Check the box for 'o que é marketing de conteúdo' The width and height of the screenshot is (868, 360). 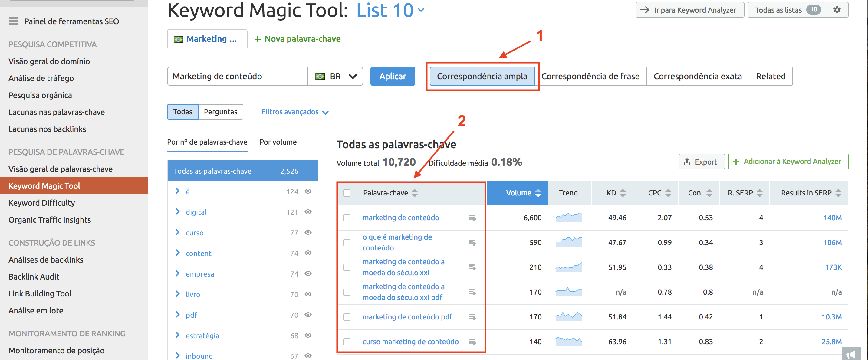point(347,242)
